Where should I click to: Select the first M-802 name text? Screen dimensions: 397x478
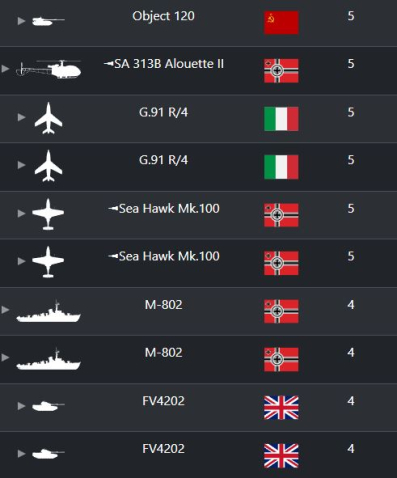click(163, 305)
